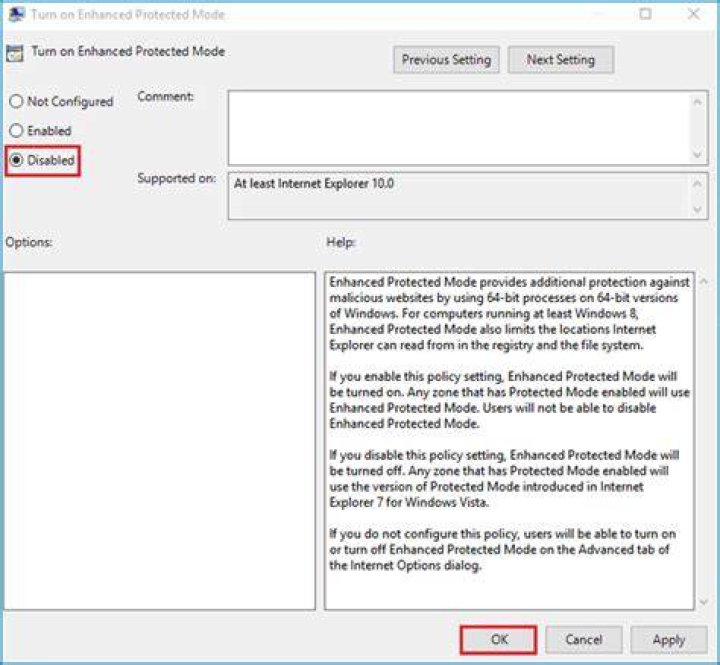Image resolution: width=720 pixels, height=665 pixels.
Task: Click the Help text 'Enhanced Protected Mode provides'
Action: [x=510, y=313]
